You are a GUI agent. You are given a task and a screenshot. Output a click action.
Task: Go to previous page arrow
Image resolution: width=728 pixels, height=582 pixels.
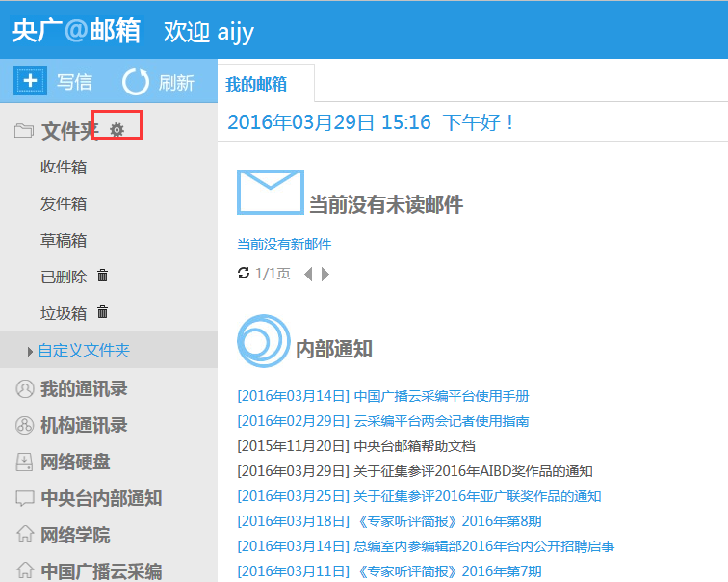click(308, 274)
